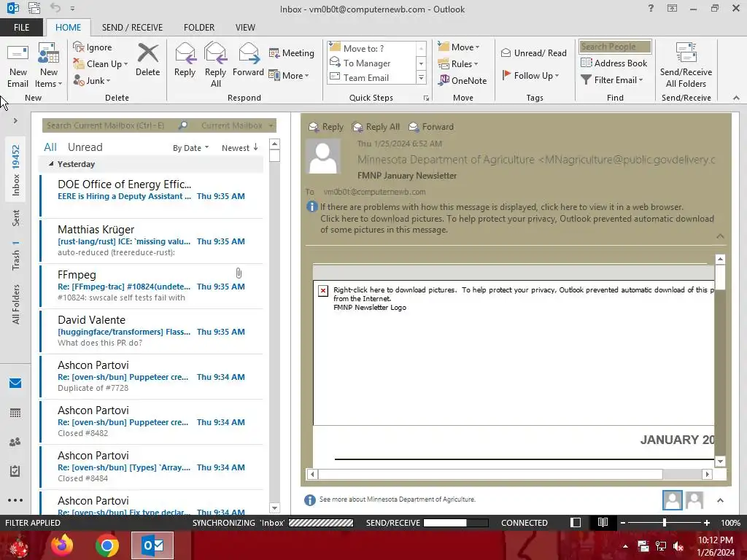747x560 pixels.
Task: Open Calendar view in navigation bar
Action: point(15,413)
